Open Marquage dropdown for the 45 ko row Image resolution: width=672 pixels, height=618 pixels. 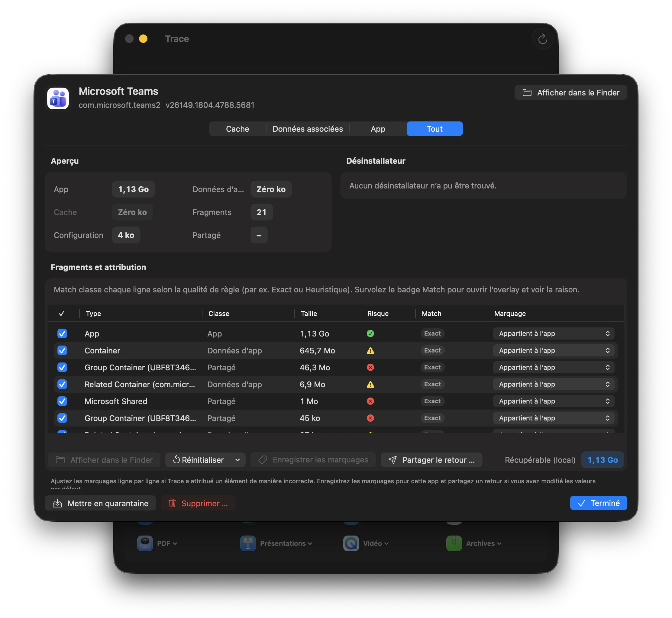click(554, 418)
